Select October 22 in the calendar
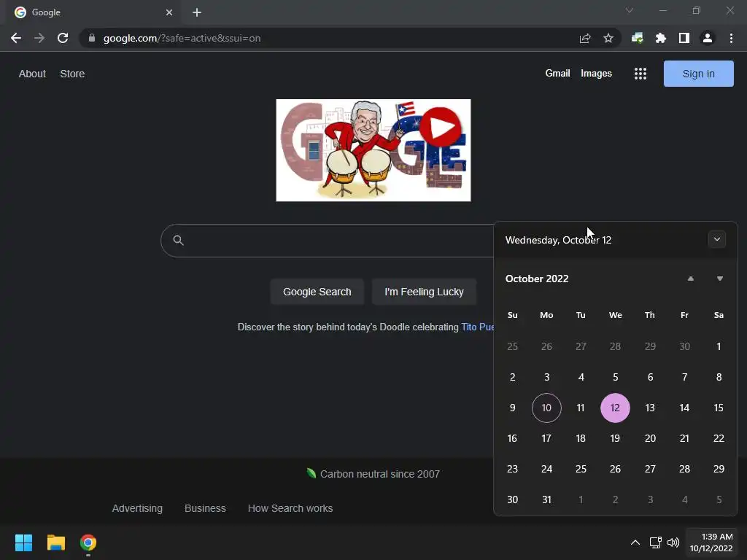The width and height of the screenshot is (747, 560). (719, 438)
